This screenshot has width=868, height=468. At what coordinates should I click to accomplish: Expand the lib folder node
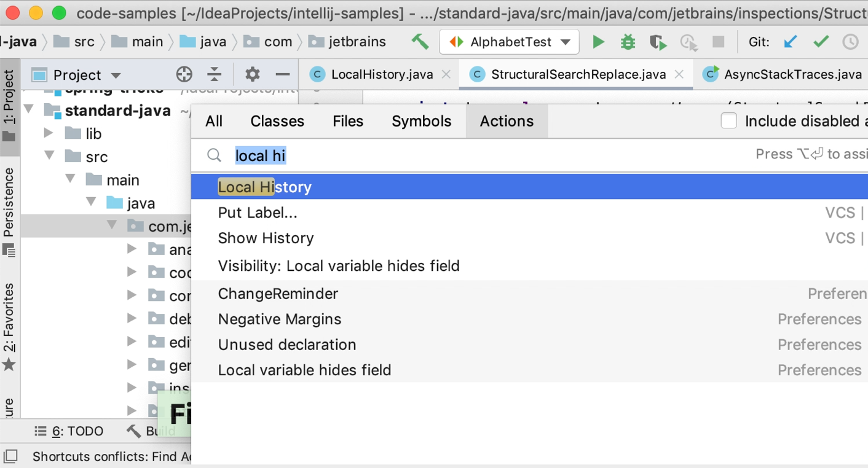[x=49, y=133]
